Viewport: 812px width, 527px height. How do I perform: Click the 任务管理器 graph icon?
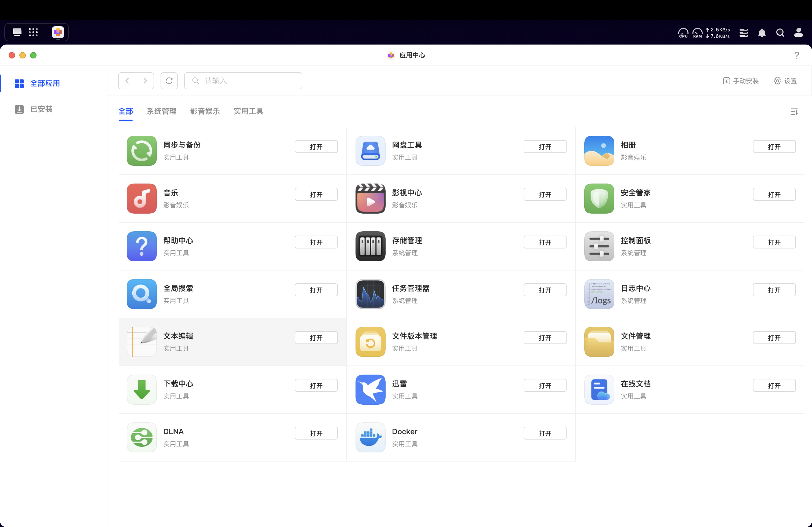[x=370, y=294]
